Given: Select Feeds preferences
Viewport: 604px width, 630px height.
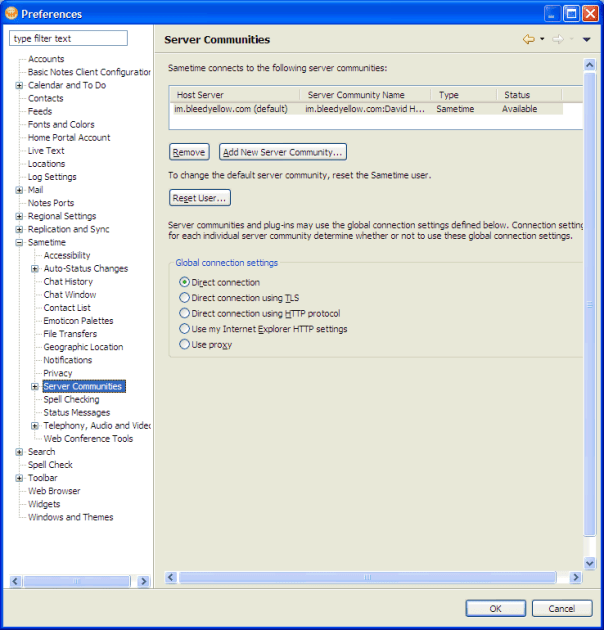Looking at the screenshot, I should point(40,111).
